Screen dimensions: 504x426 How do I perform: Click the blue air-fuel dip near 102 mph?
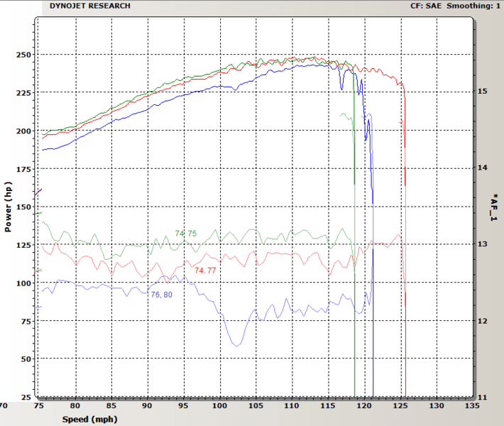[236, 344]
